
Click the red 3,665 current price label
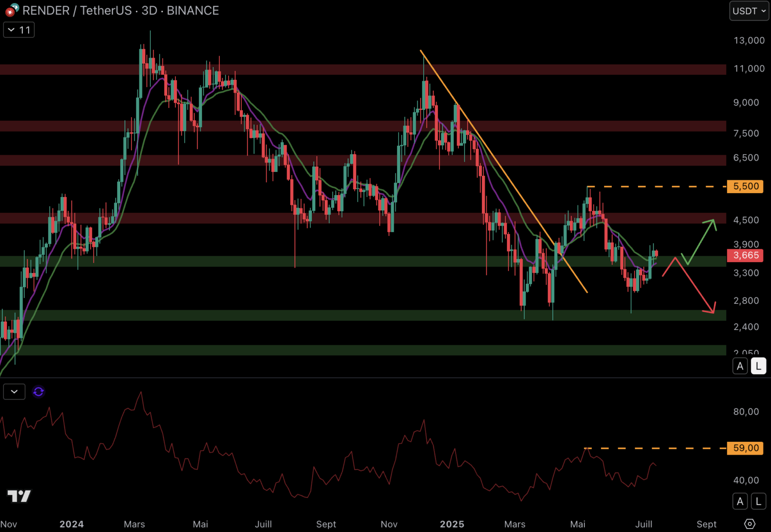click(x=745, y=255)
